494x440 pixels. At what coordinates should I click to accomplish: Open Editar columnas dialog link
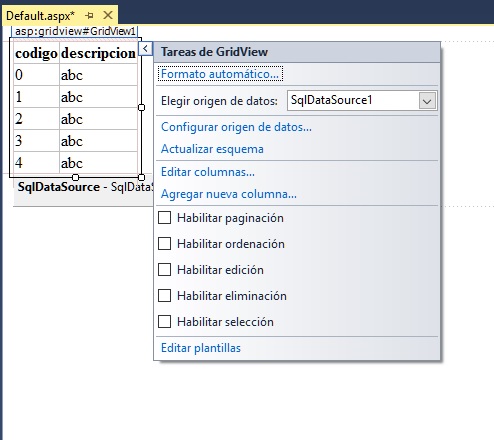coord(208,172)
